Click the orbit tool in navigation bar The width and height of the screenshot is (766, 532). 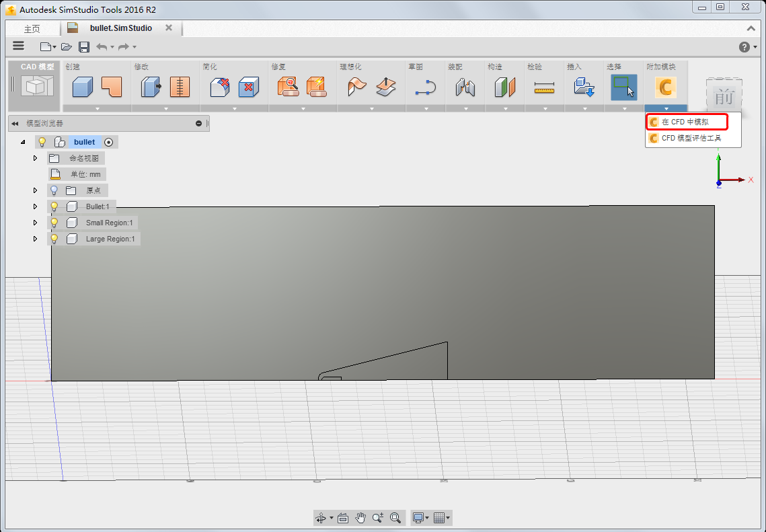[x=321, y=518]
